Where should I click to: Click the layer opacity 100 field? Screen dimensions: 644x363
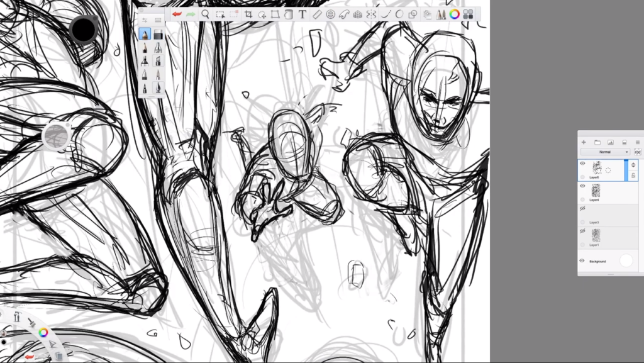638,152
